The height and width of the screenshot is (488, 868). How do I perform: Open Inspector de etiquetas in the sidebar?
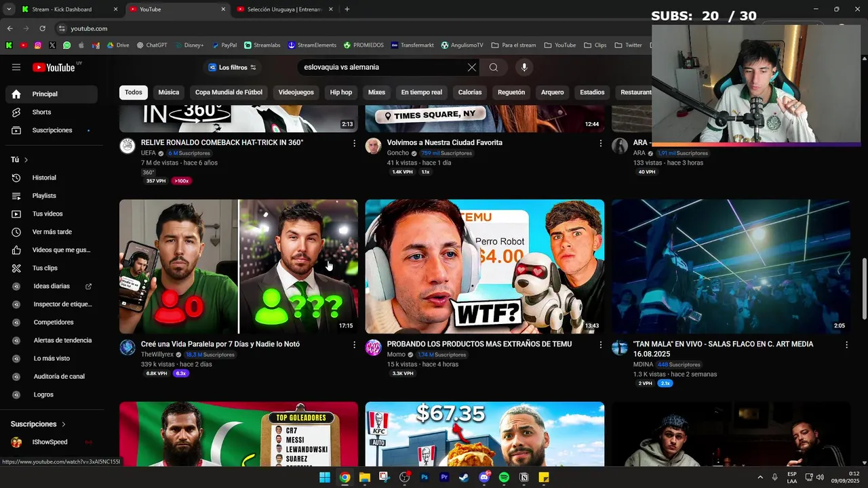pyautogui.click(x=51, y=304)
